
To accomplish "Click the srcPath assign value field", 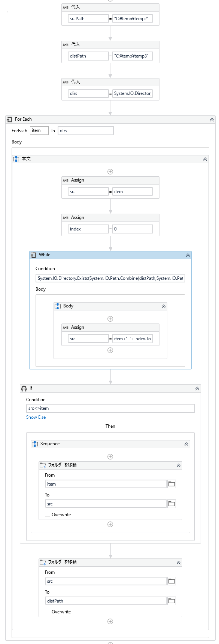I will click(x=133, y=19).
